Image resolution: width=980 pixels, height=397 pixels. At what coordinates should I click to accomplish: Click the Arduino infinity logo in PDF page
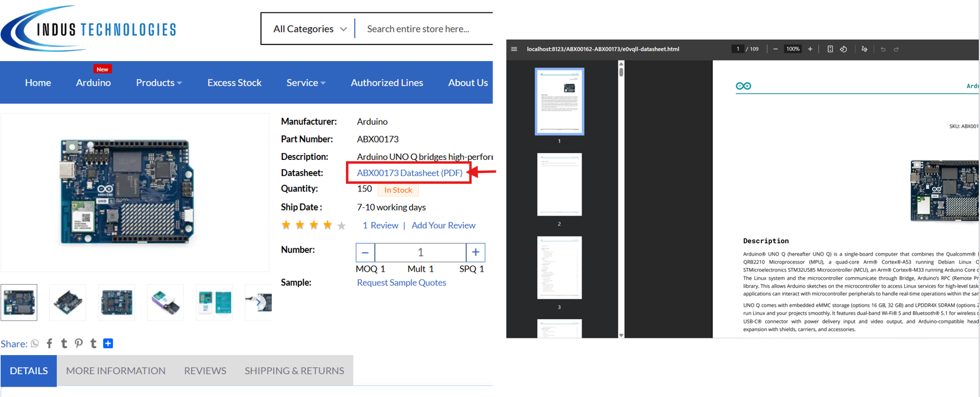coord(743,86)
